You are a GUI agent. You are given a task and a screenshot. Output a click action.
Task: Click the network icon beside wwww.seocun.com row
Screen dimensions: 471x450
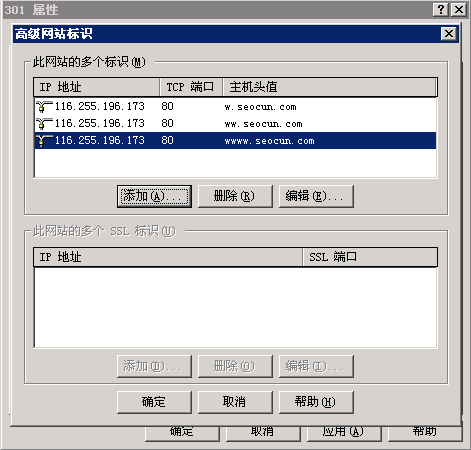[x=44, y=141]
